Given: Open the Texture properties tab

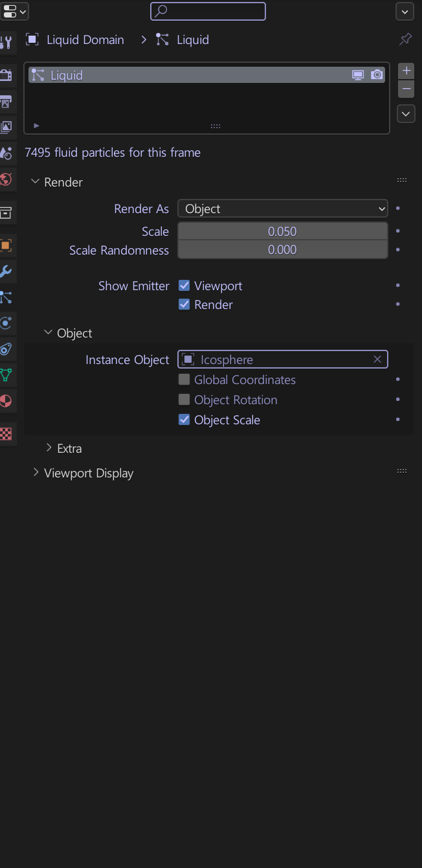Looking at the screenshot, I should pyautogui.click(x=6, y=434).
